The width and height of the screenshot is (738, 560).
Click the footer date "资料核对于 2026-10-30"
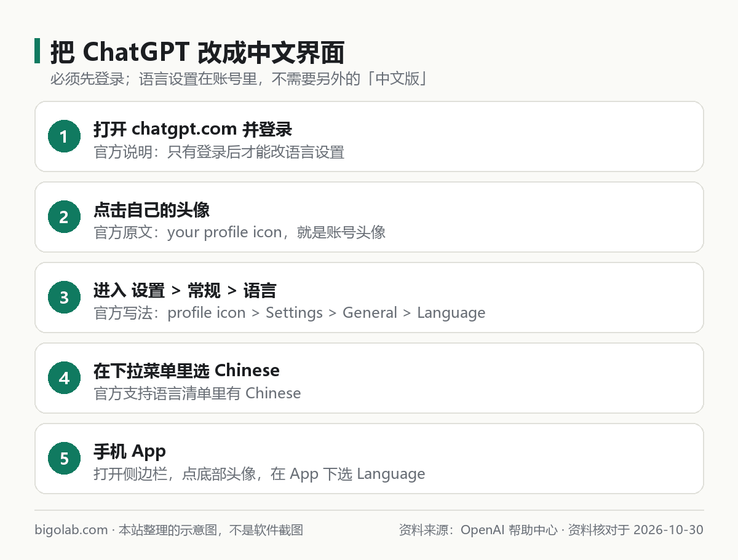636,530
